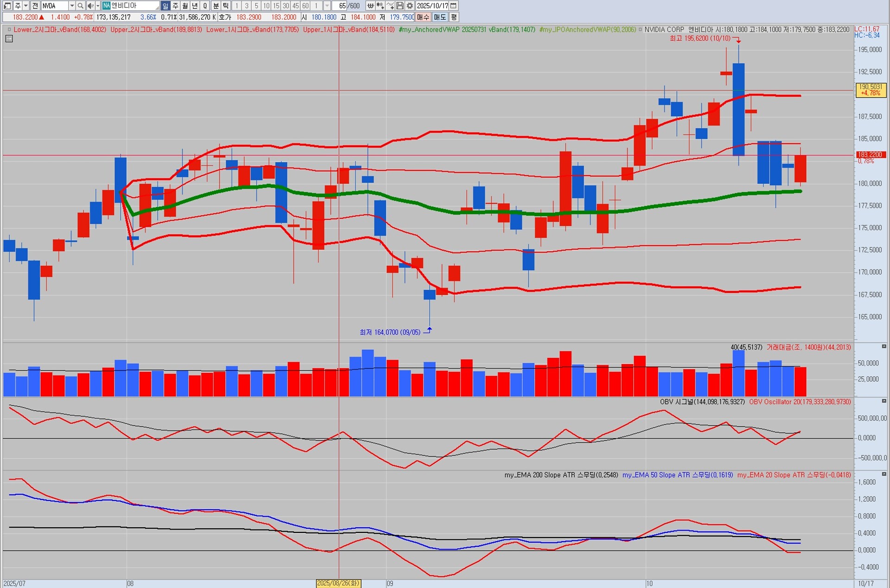The width and height of the screenshot is (890, 588).
Task: Select the minute (분) chart tab
Action: (x=216, y=6)
